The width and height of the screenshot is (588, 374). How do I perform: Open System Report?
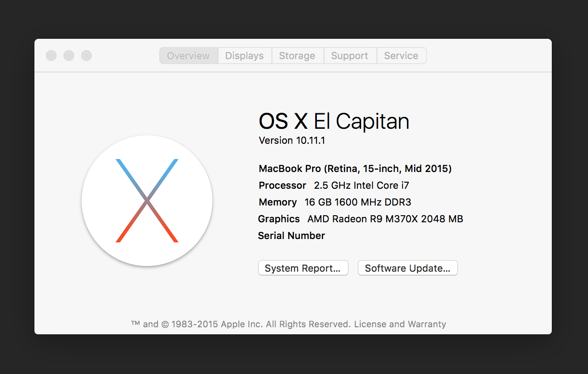[303, 268]
